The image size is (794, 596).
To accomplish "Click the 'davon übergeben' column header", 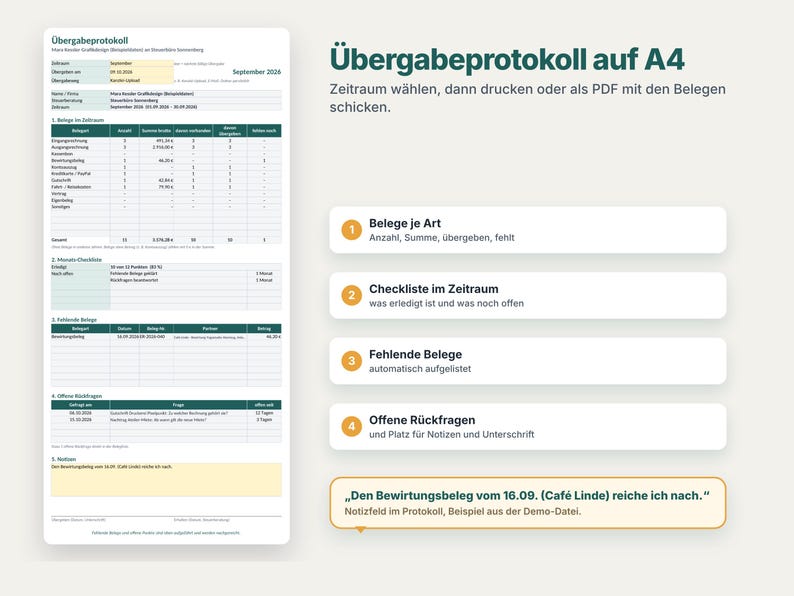I will click(230, 131).
